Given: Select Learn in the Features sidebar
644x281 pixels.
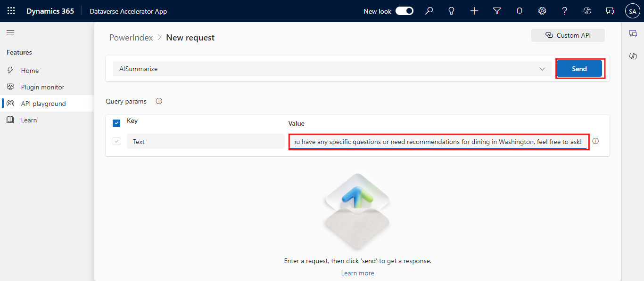Looking at the screenshot, I should pyautogui.click(x=29, y=120).
